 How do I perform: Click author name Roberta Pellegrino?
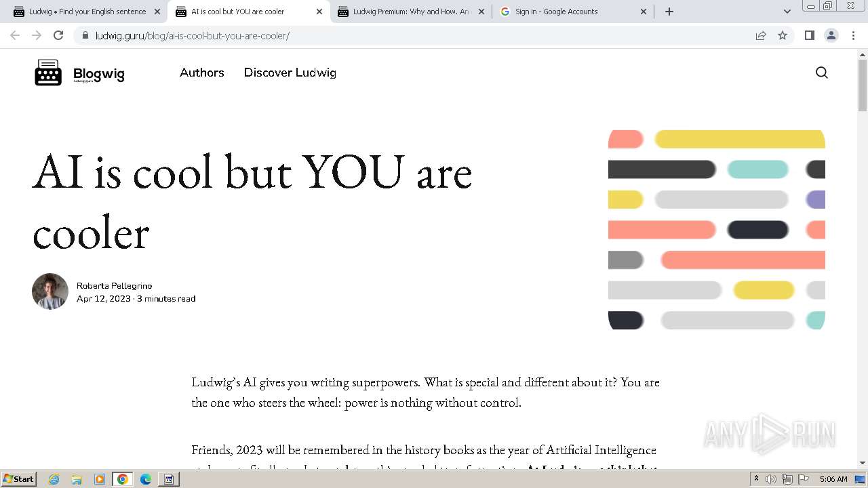point(114,285)
